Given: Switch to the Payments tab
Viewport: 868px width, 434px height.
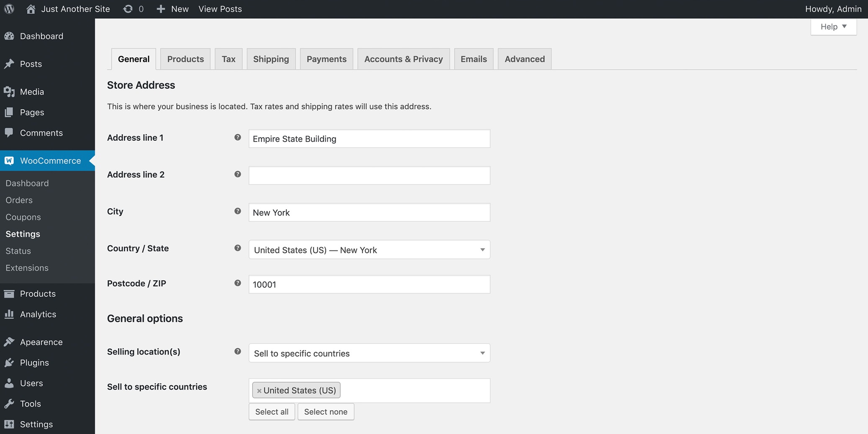Looking at the screenshot, I should click(x=326, y=59).
